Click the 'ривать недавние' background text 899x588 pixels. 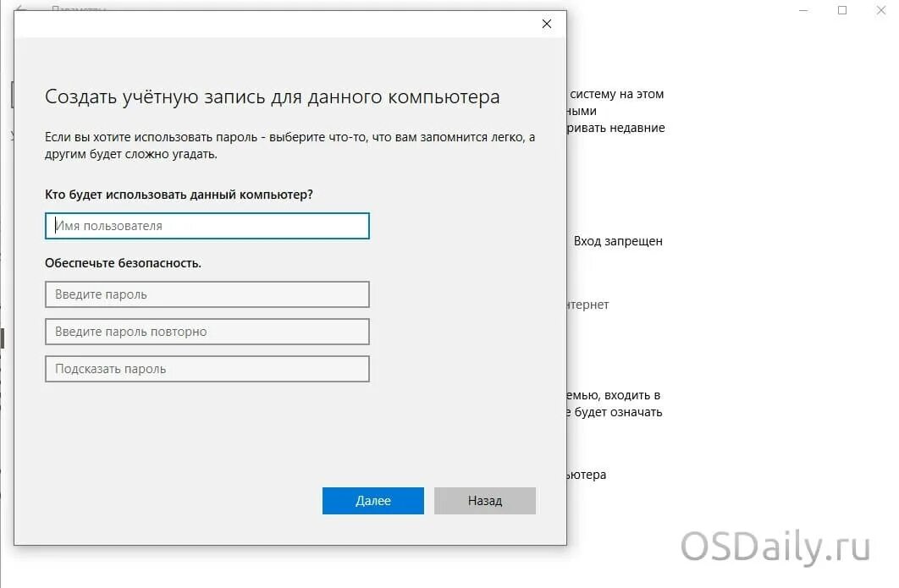coord(615,128)
